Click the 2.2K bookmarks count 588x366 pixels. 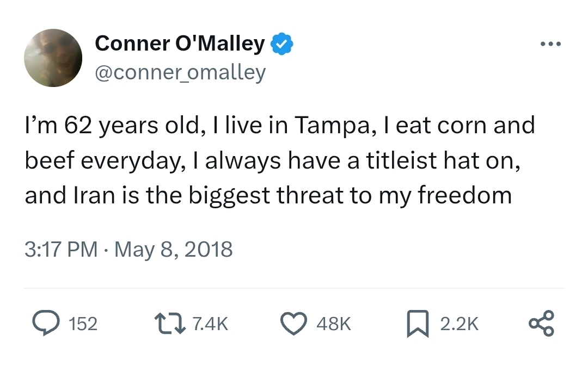(x=459, y=324)
